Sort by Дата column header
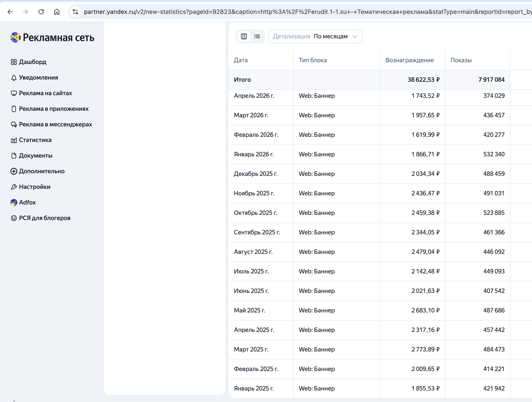 tap(241, 60)
